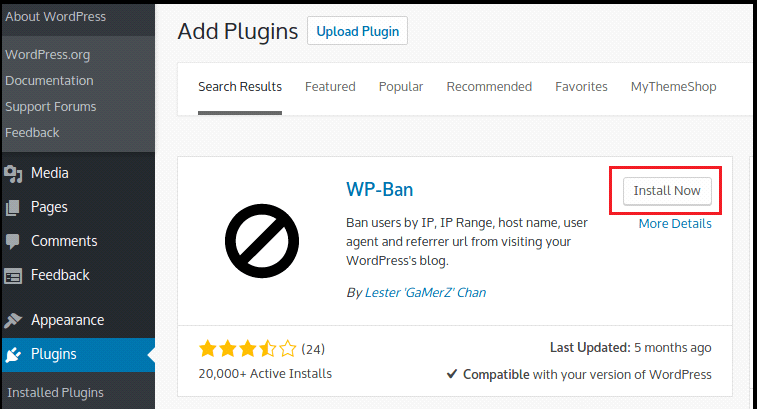Viewport: 757px width, 409px height.
Task: Select the Recommended tab
Action: click(x=489, y=87)
